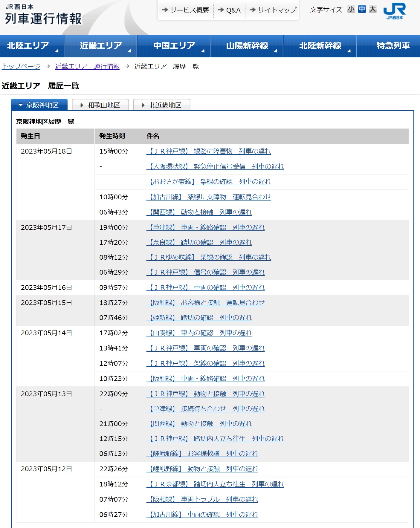This screenshot has height=528, width=420.
Task: Click the 発生時刻 column header
Action: (118, 136)
